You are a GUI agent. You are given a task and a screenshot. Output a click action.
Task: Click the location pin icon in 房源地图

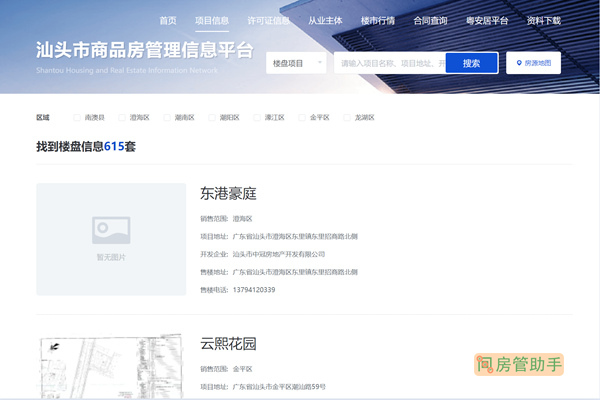[x=519, y=63]
